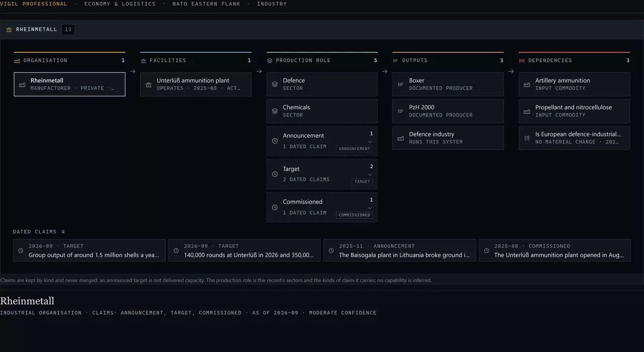This screenshot has height=352, width=644.
Task: Open the Artillery ammunition dependency card
Action: (574, 84)
